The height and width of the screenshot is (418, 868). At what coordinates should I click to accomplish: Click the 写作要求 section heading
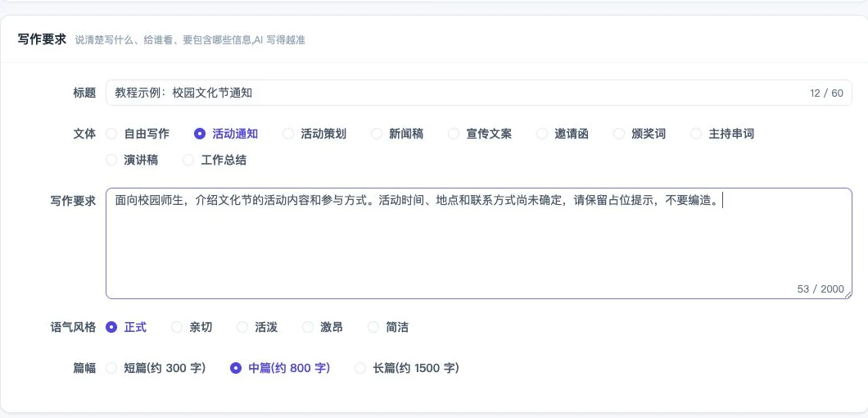[42, 39]
